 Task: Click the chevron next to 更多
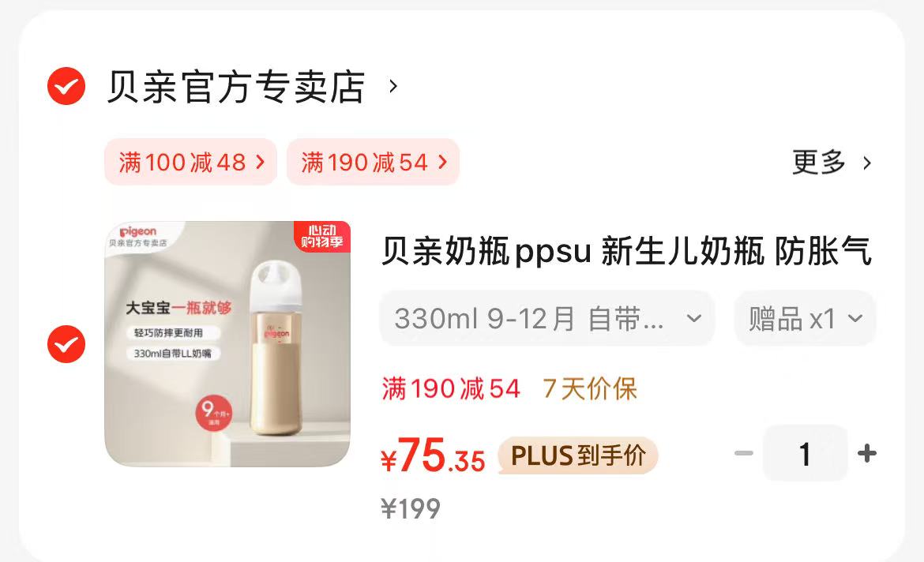click(867, 163)
